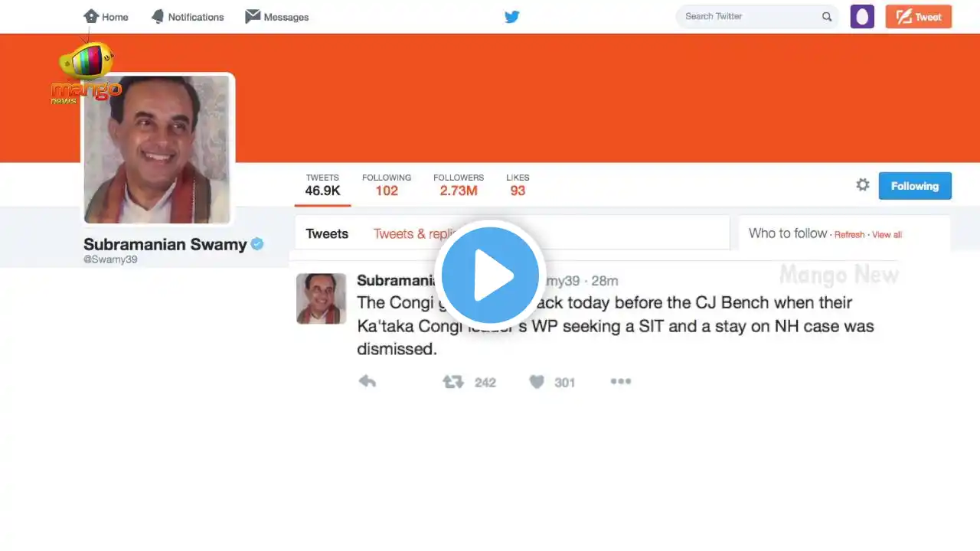Reply to the tweet using arrow icon
The width and height of the screenshot is (980, 551).
[367, 381]
